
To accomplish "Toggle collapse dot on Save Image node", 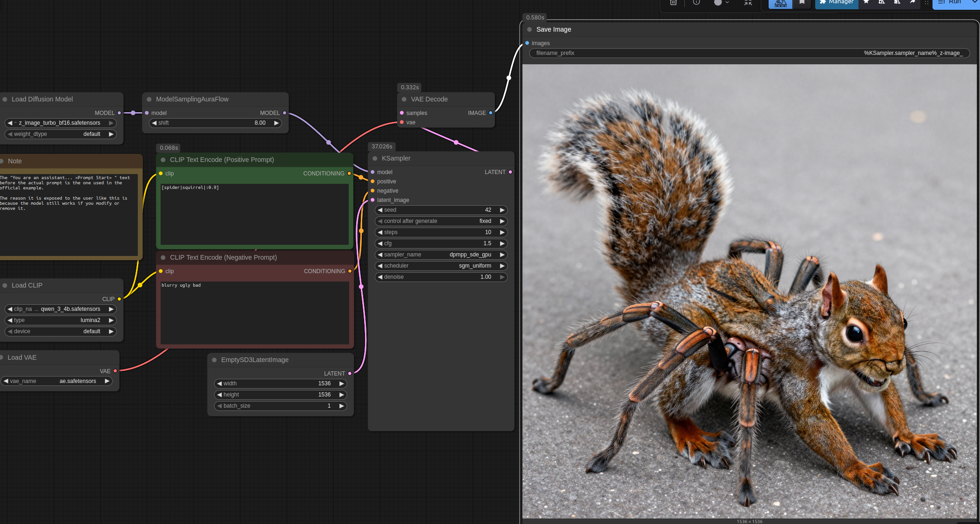I will tap(529, 29).
